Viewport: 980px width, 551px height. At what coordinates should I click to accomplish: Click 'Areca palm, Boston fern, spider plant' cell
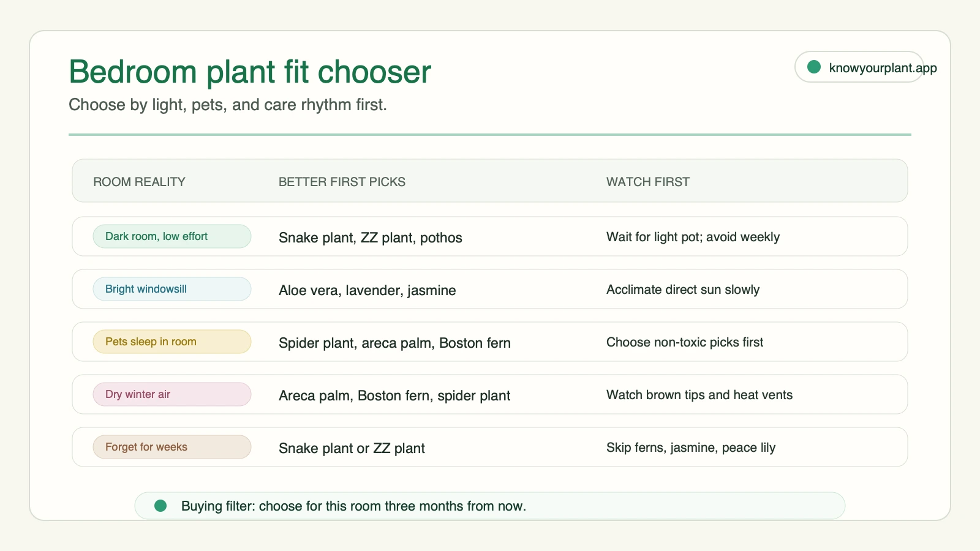click(394, 395)
